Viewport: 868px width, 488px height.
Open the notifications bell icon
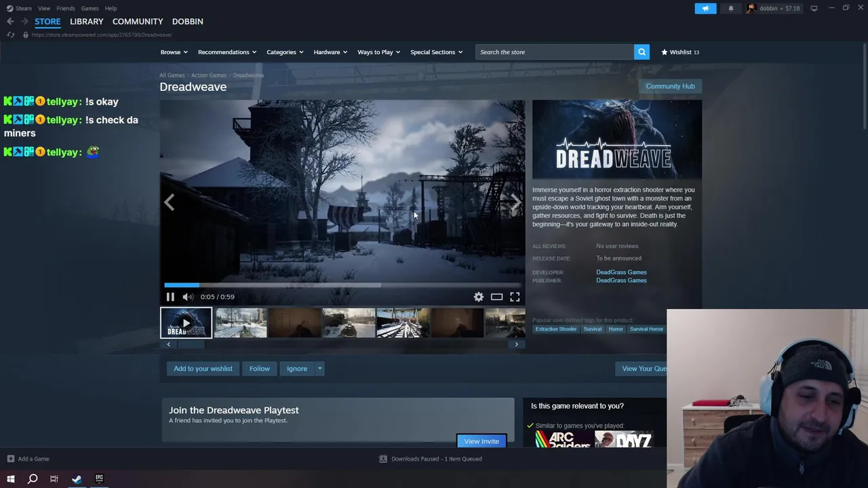click(731, 8)
